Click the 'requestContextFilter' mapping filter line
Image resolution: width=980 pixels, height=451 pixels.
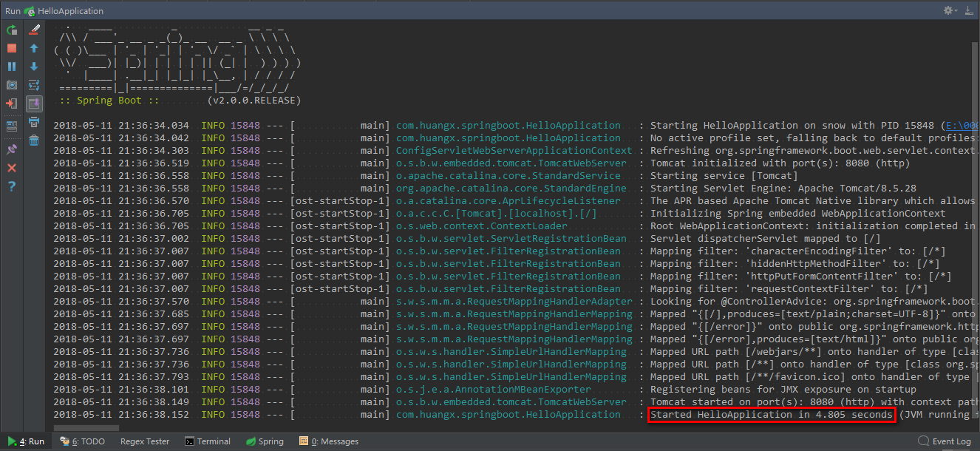[789, 289]
